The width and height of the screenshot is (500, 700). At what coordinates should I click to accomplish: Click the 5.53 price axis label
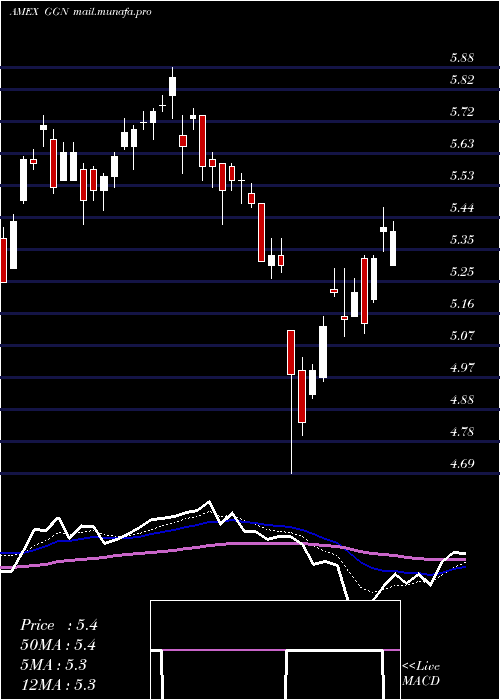point(462,175)
